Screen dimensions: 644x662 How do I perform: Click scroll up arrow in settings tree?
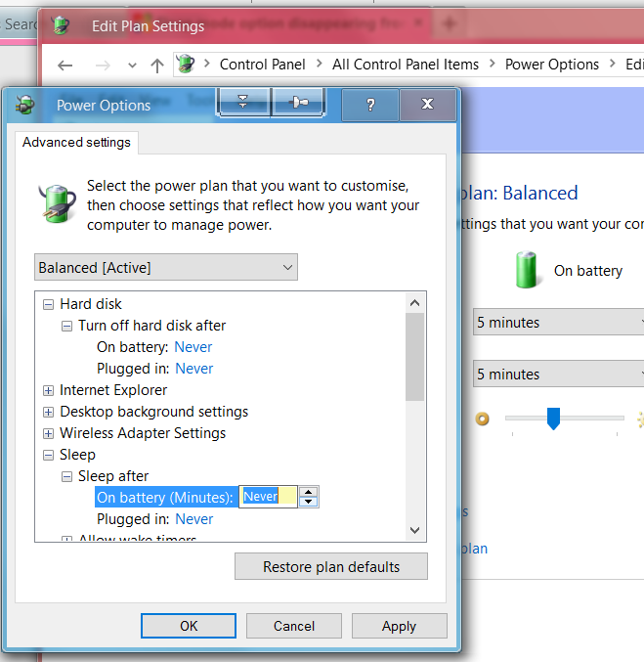[x=415, y=303]
